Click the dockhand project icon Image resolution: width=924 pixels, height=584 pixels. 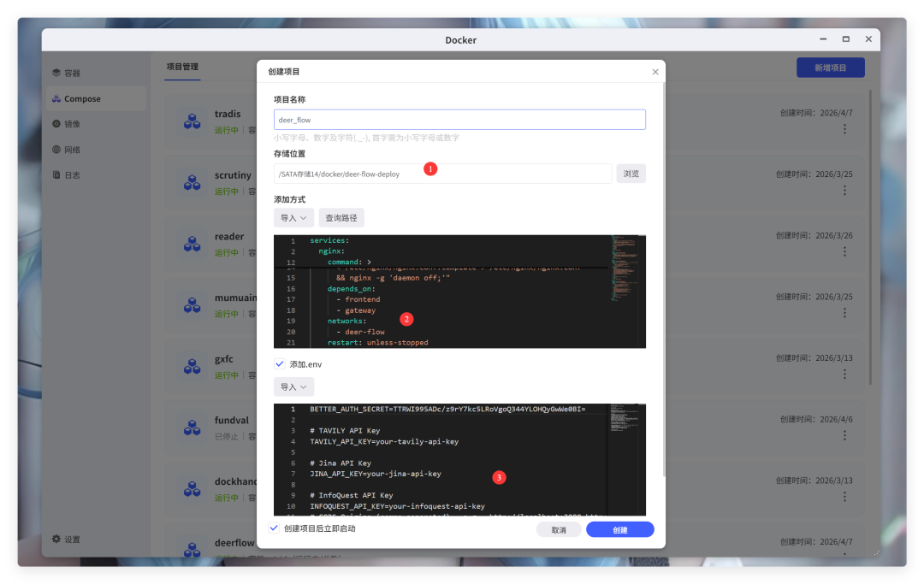(192, 488)
